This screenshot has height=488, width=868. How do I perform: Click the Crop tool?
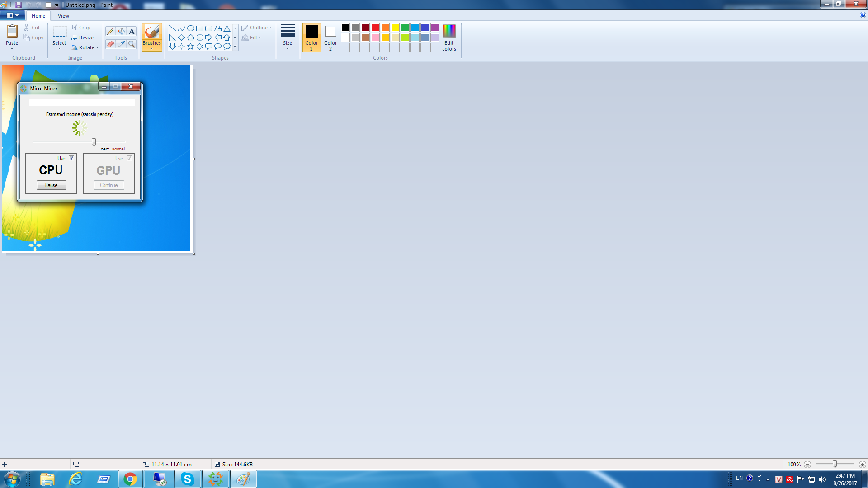81,28
